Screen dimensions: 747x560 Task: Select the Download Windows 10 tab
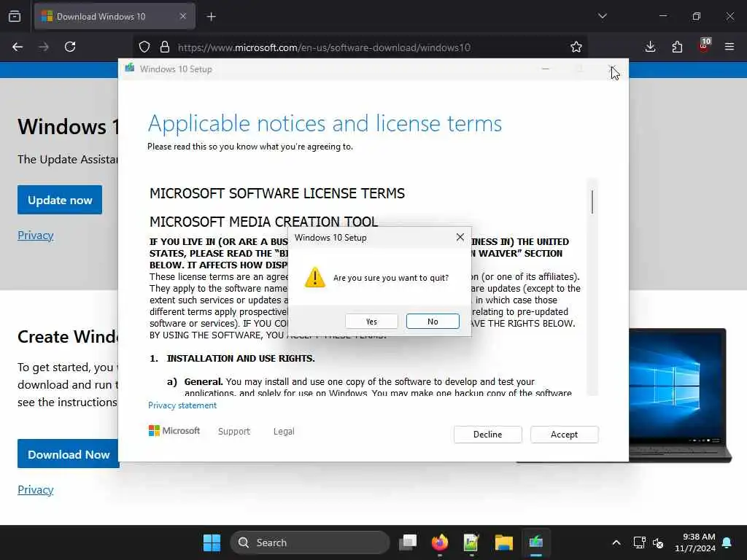(115, 17)
